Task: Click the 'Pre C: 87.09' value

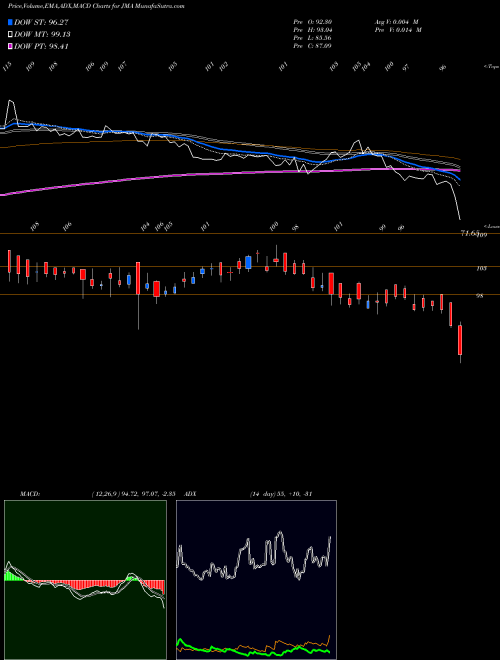Action: 312,46
